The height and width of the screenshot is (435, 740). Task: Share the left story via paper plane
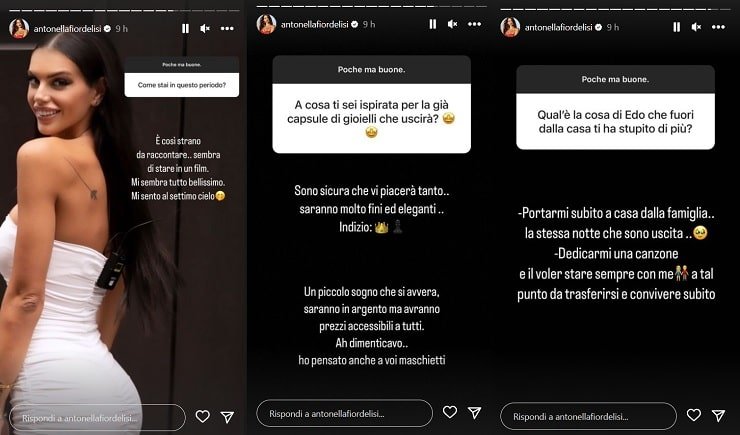(227, 417)
